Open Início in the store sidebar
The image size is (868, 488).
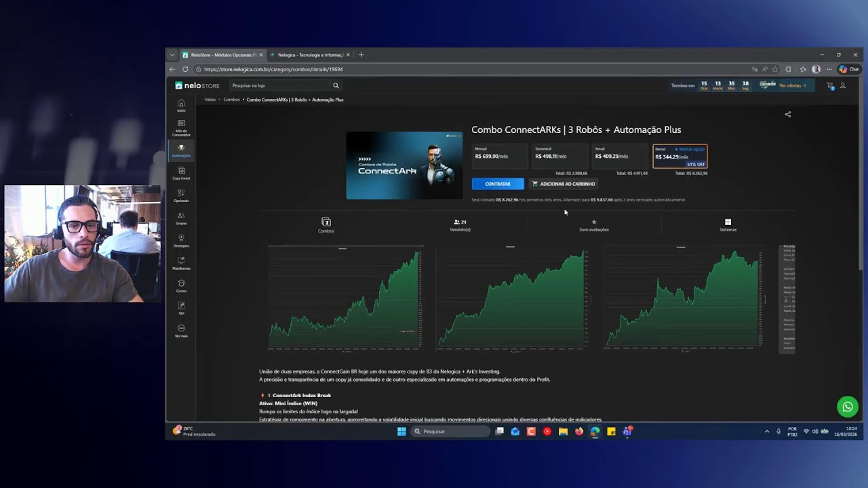click(x=181, y=106)
